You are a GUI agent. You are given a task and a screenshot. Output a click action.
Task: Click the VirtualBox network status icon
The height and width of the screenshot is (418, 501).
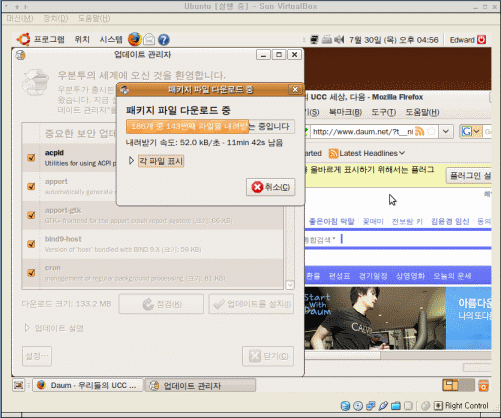click(370, 406)
